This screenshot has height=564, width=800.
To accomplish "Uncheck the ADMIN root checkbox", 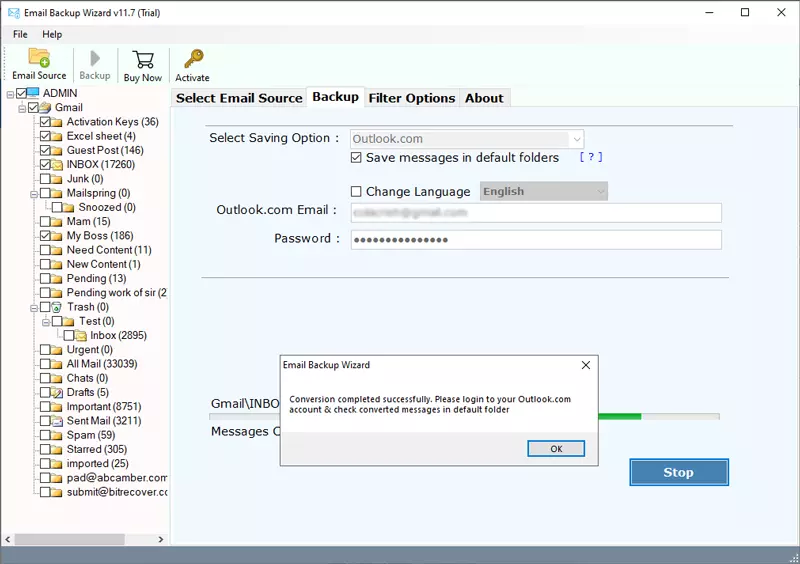I will (x=21, y=93).
